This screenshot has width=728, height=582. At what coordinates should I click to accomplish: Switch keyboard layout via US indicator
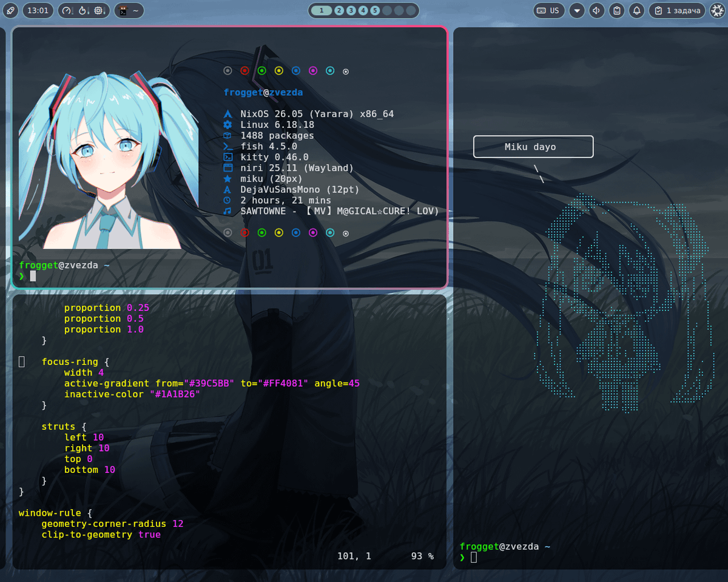[549, 10]
